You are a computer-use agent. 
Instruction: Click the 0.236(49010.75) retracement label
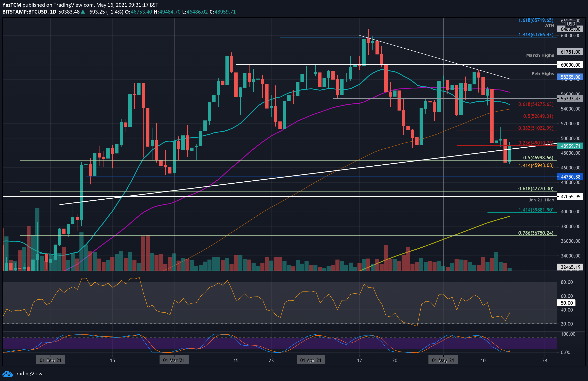(x=536, y=143)
